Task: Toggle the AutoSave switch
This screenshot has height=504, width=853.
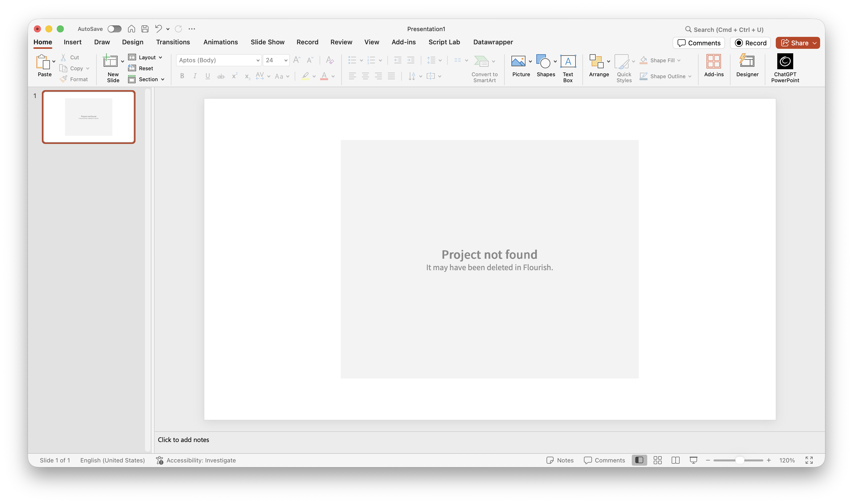Action: (115, 29)
